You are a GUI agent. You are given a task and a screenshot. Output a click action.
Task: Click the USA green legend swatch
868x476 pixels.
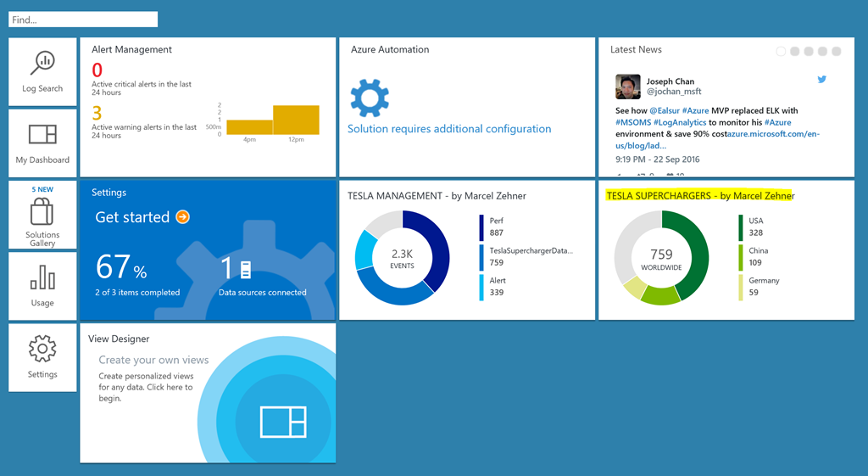coord(740,227)
